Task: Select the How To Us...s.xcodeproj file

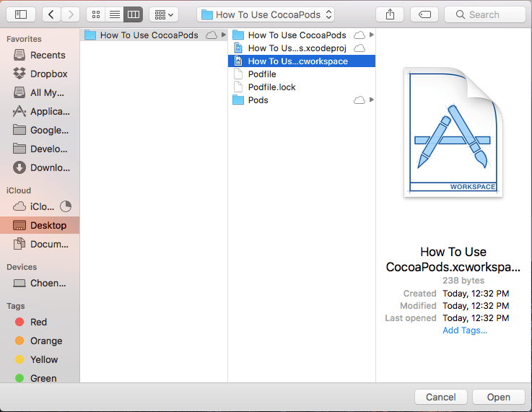Action: 302,48
